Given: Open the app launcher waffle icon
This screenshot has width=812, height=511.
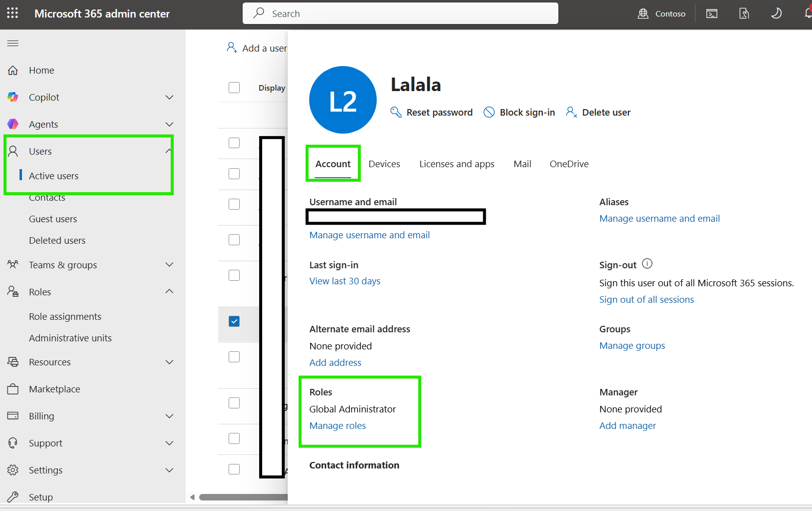Looking at the screenshot, I should (x=13, y=13).
